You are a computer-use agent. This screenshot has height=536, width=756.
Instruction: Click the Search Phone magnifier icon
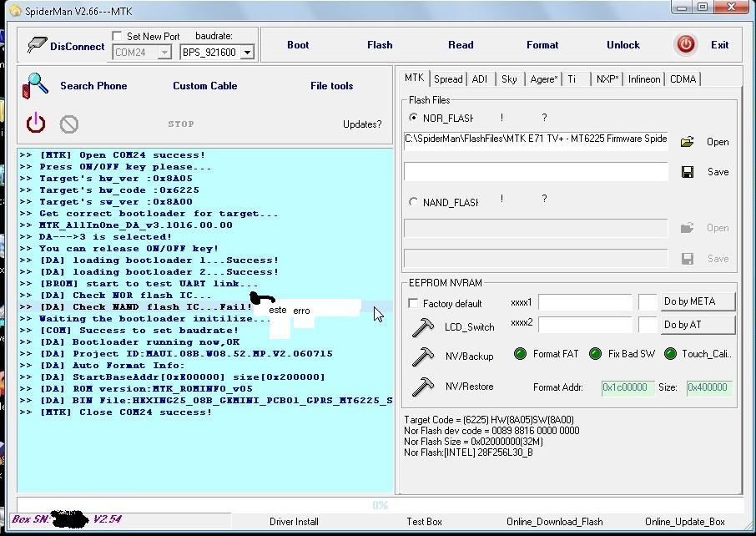pyautogui.click(x=35, y=86)
